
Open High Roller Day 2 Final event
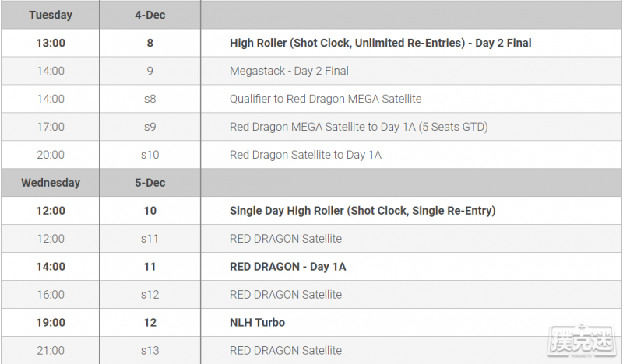tap(380, 43)
